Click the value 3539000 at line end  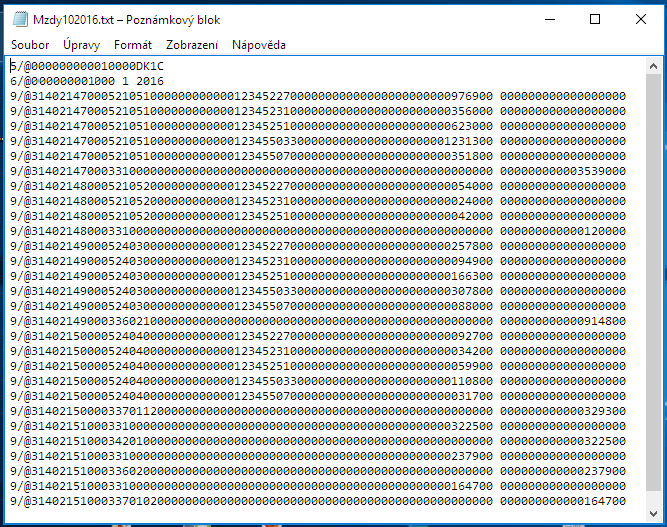pos(601,171)
